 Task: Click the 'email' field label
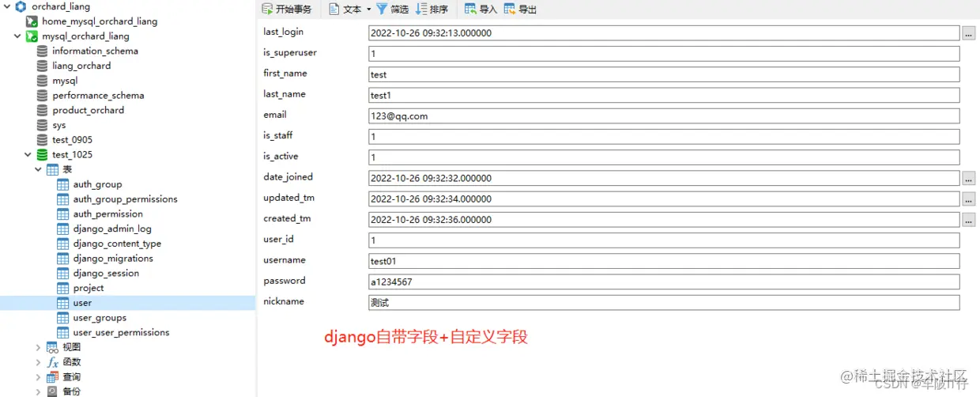(x=275, y=115)
